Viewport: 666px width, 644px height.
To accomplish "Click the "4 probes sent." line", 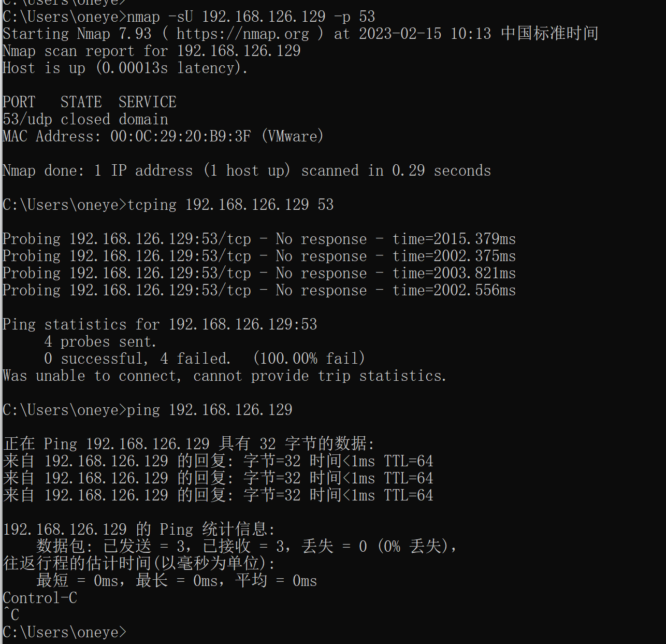I will pos(100,341).
